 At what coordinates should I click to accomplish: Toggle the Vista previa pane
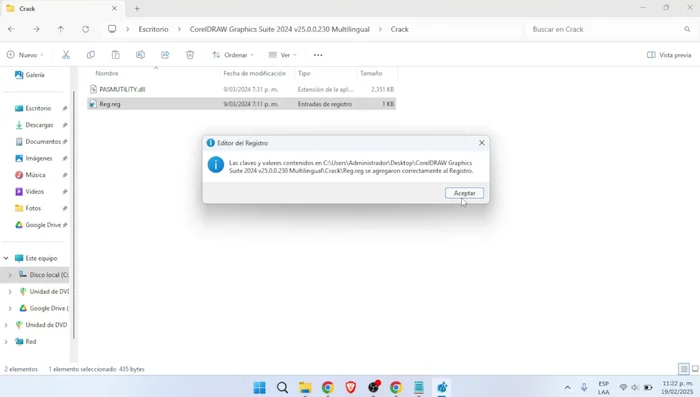669,55
